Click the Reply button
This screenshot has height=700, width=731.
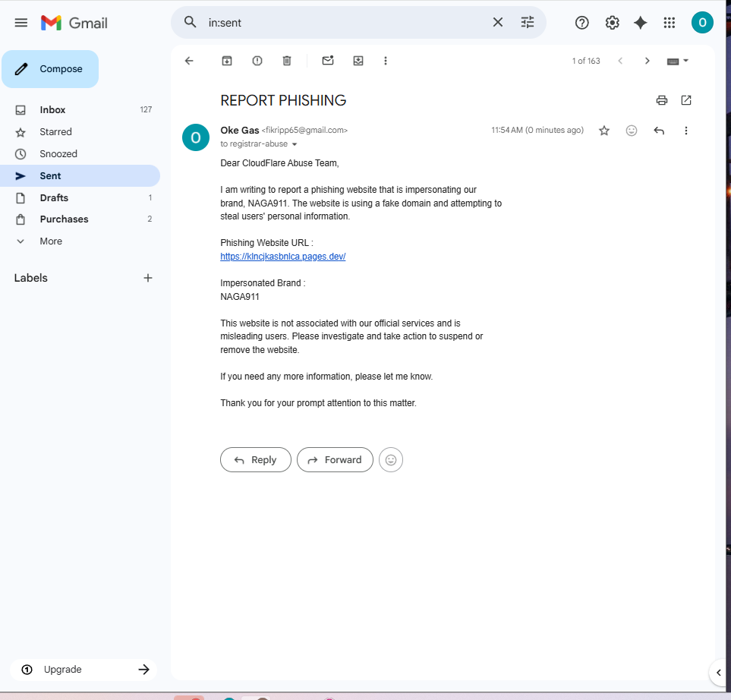click(x=256, y=460)
